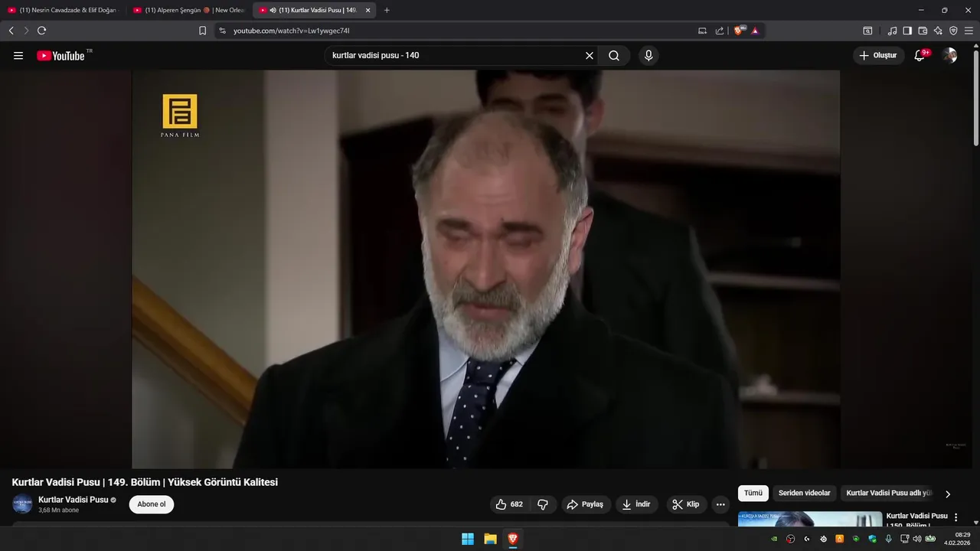980x551 pixels.
Task: Select Kurtlar Vadisi Pusu adlı chip
Action: coord(889,494)
